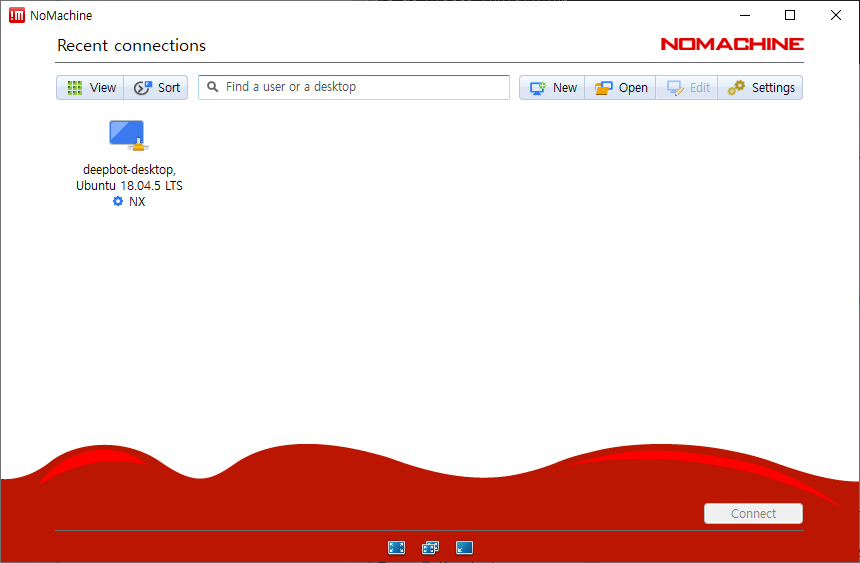Open the View options button
The width and height of the screenshot is (860, 563).
pyautogui.click(x=90, y=88)
